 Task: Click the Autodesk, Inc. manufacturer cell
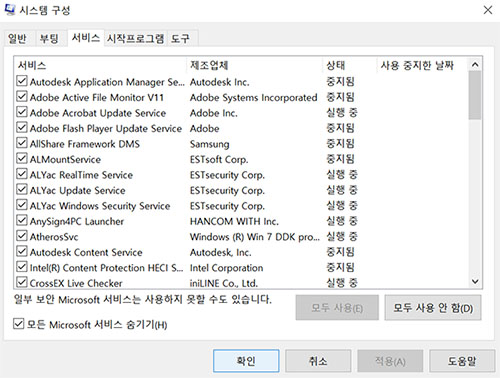221,252
